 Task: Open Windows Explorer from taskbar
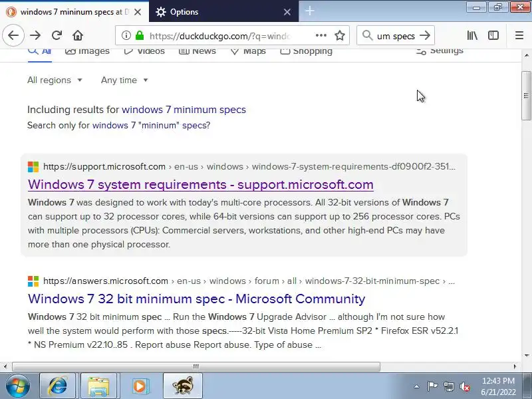(98, 386)
